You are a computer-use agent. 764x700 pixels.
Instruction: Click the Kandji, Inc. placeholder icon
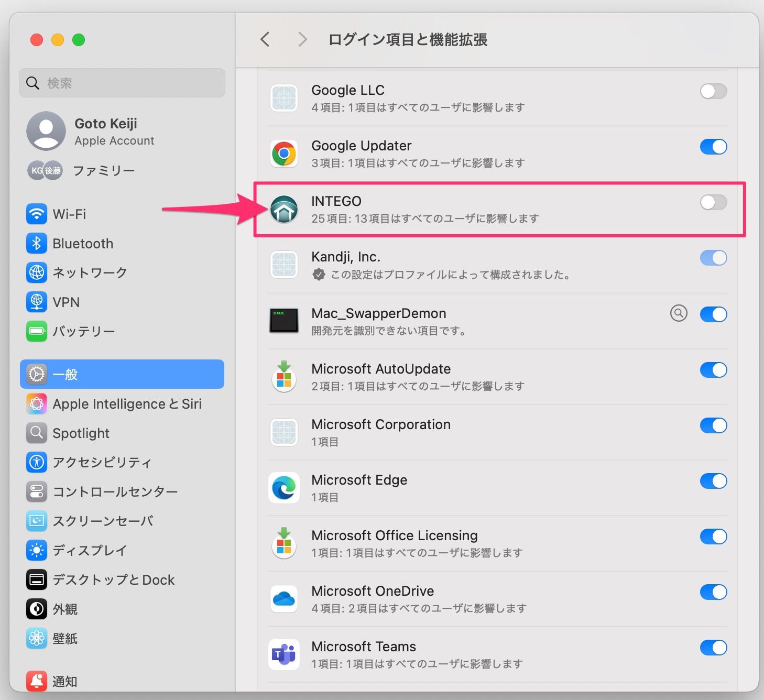pyautogui.click(x=284, y=265)
